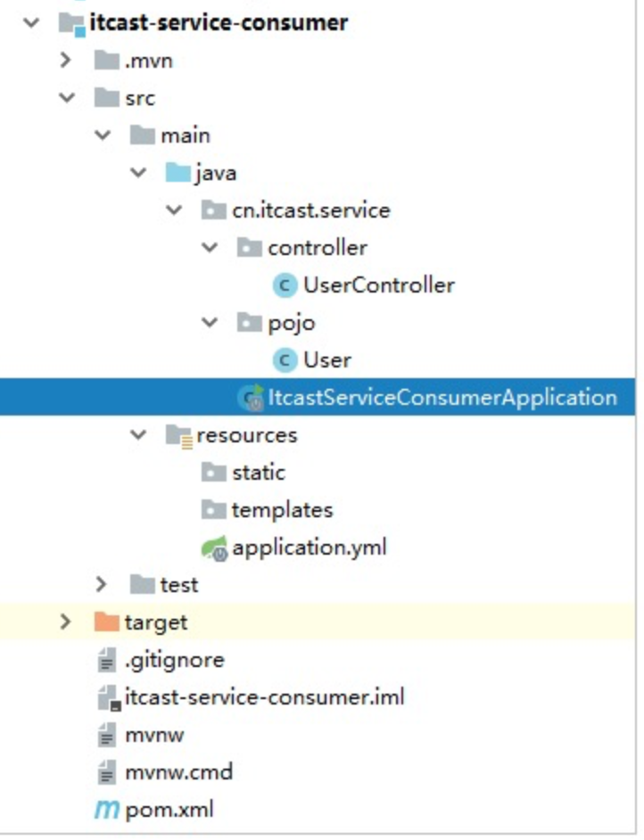Expand the test folder
The width and height of the screenshot is (644, 840).
[x=102, y=584]
